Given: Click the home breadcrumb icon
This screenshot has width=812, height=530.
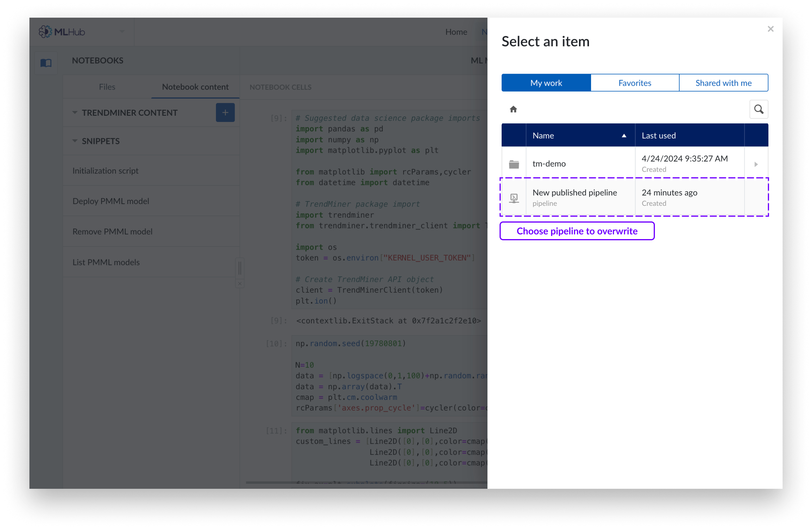Looking at the screenshot, I should [x=513, y=109].
